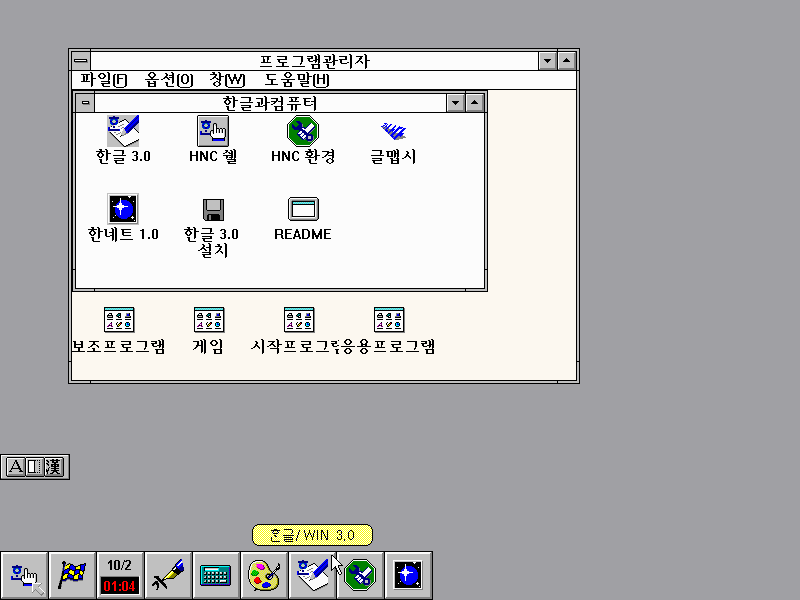
Task: Click the date and clock 01:04 panel
Action: (120, 575)
